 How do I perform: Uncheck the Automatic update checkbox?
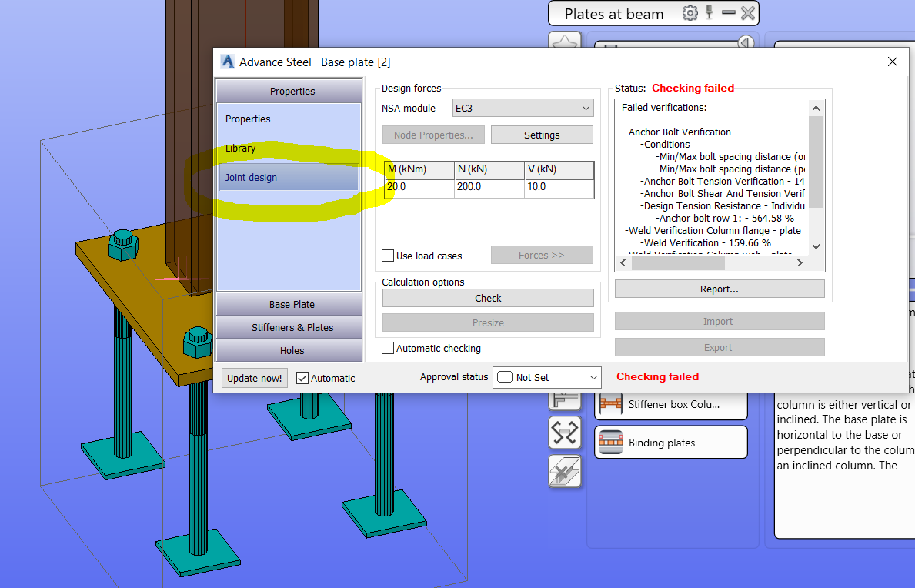[302, 378]
